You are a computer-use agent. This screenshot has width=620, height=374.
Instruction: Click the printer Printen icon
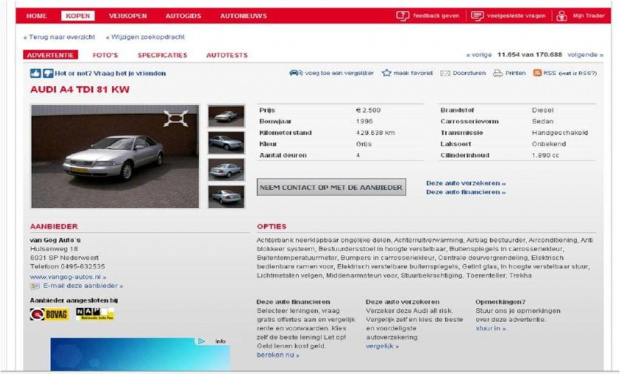pos(498,73)
